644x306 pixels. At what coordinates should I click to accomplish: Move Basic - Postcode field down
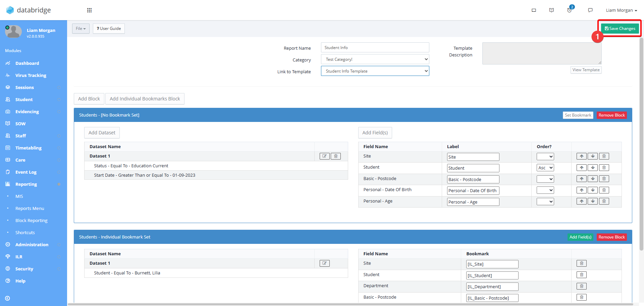(x=593, y=179)
